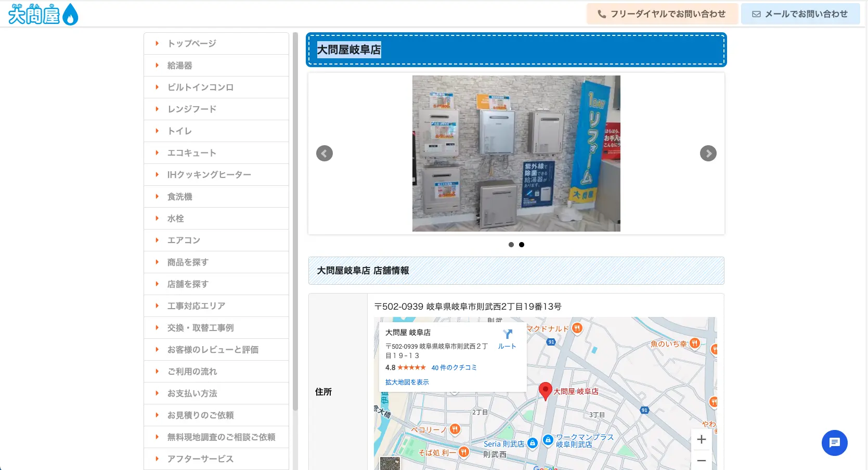This screenshot has width=868, height=470.
Task: Open 給湯器 in the sidebar menu
Action: pos(216,66)
